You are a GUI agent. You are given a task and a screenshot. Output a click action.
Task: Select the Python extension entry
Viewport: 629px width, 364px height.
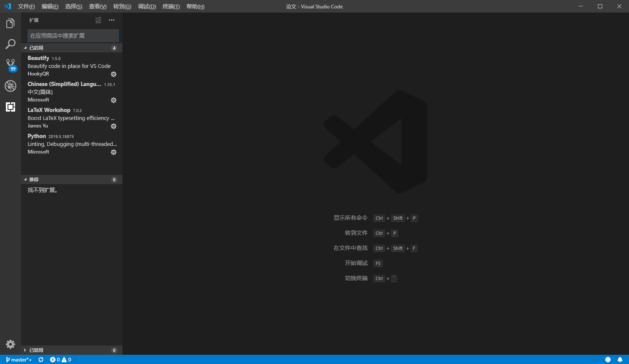click(x=72, y=144)
